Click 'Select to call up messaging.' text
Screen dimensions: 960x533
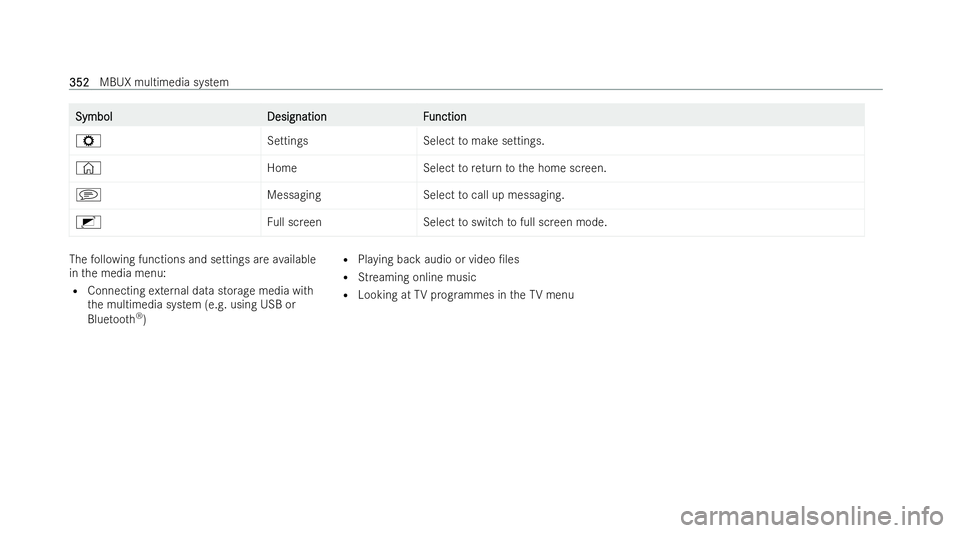[493, 195]
